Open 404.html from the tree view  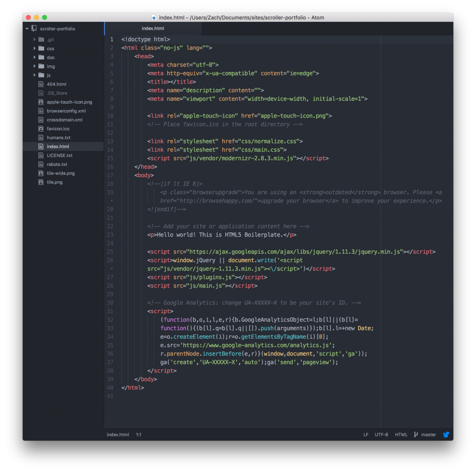pos(56,84)
